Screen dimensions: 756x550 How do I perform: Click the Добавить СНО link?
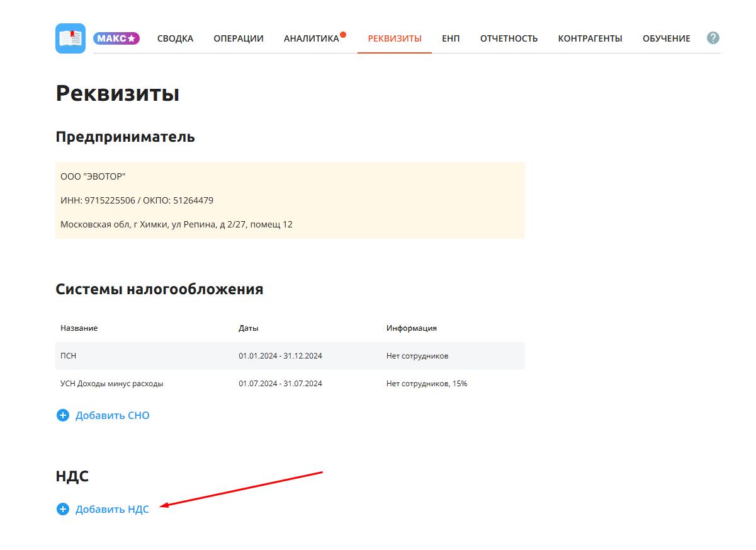(113, 415)
